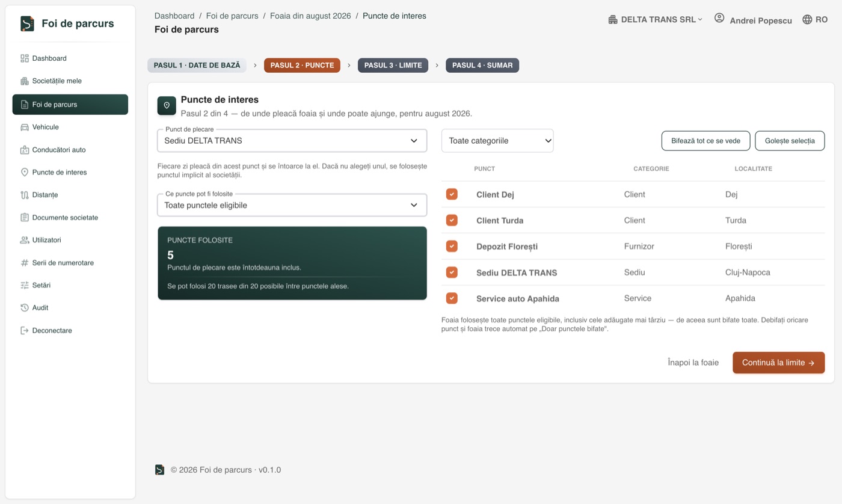Screen dimensions: 842x504
Task: Click the Înapoi la foaie link
Action: click(x=693, y=363)
